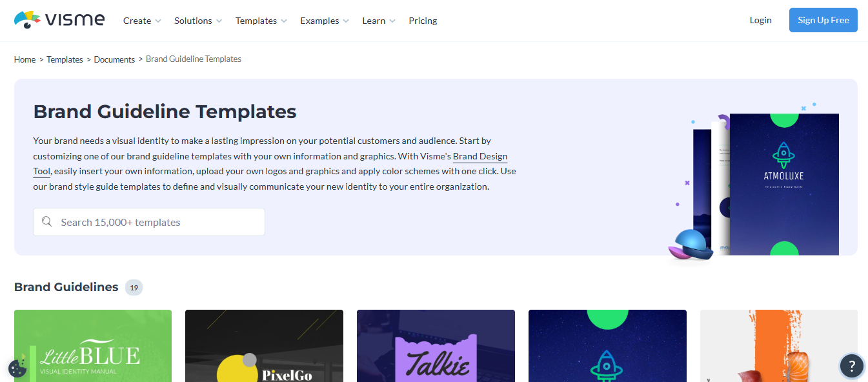Open the Brand Design Tool link
Viewport: 868px width, 382px height.
480,156
